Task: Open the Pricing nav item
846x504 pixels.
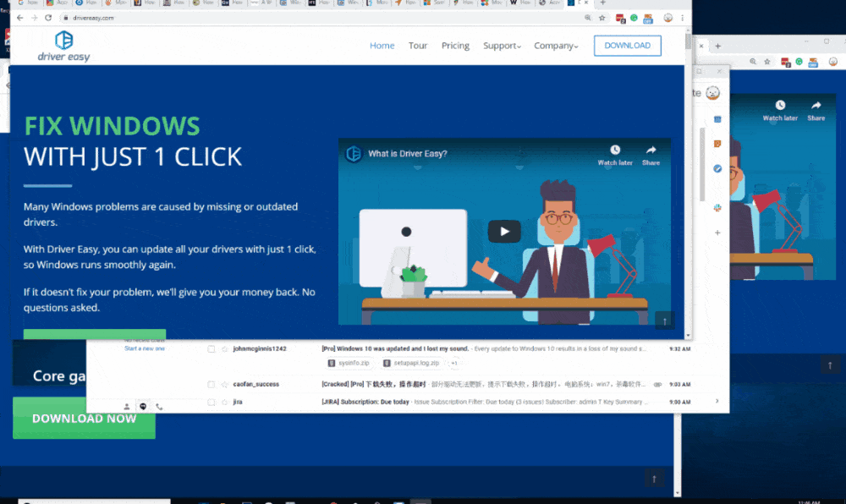Action: coord(455,46)
